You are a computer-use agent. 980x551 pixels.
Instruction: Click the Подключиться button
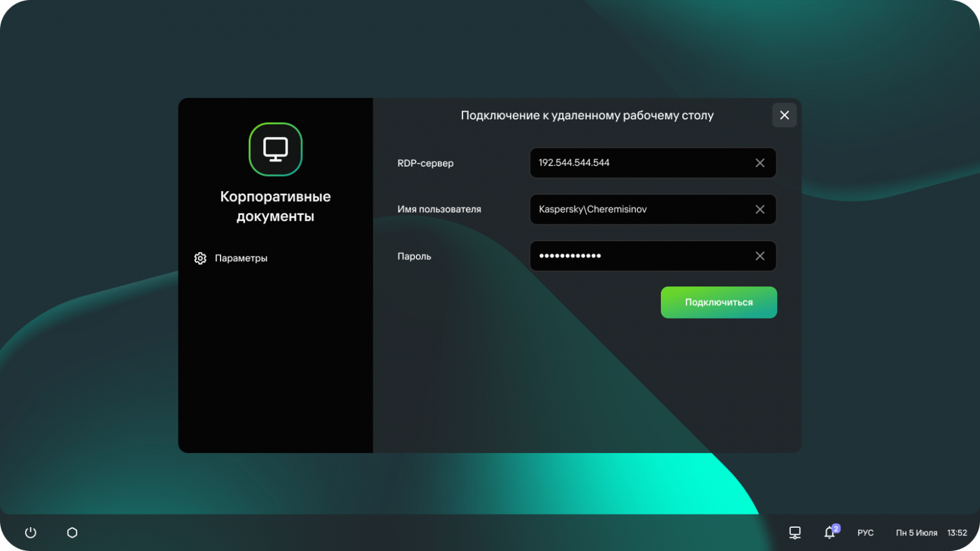(x=719, y=302)
